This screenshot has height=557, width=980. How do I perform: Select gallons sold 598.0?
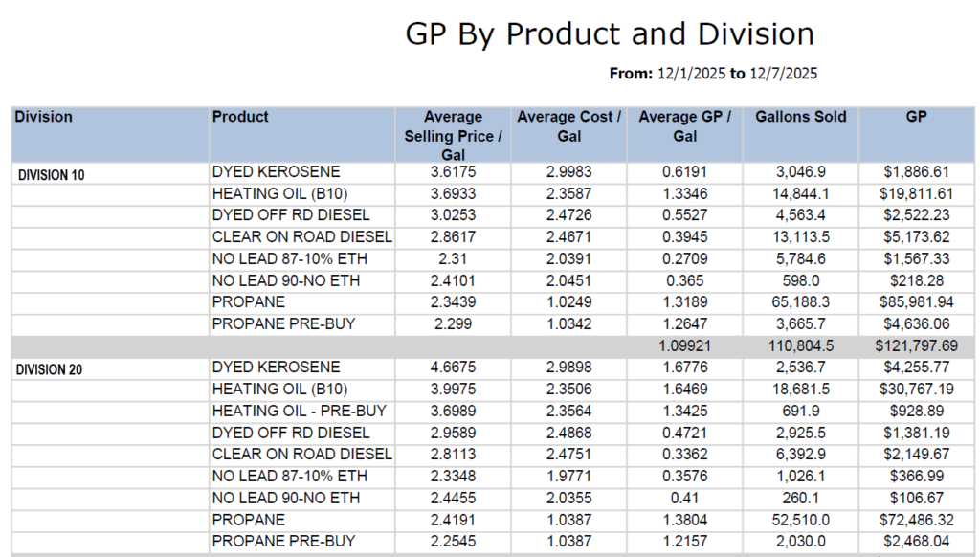point(801,280)
